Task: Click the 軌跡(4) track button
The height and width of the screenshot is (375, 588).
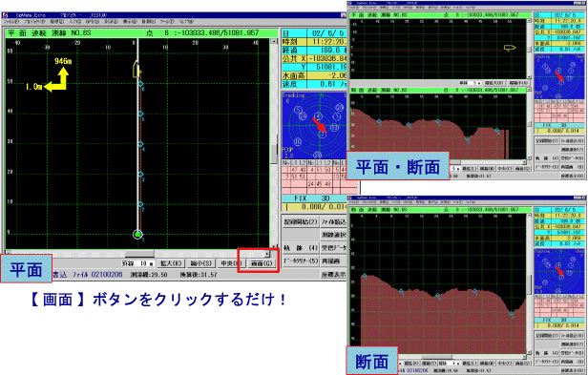Action: 301,247
